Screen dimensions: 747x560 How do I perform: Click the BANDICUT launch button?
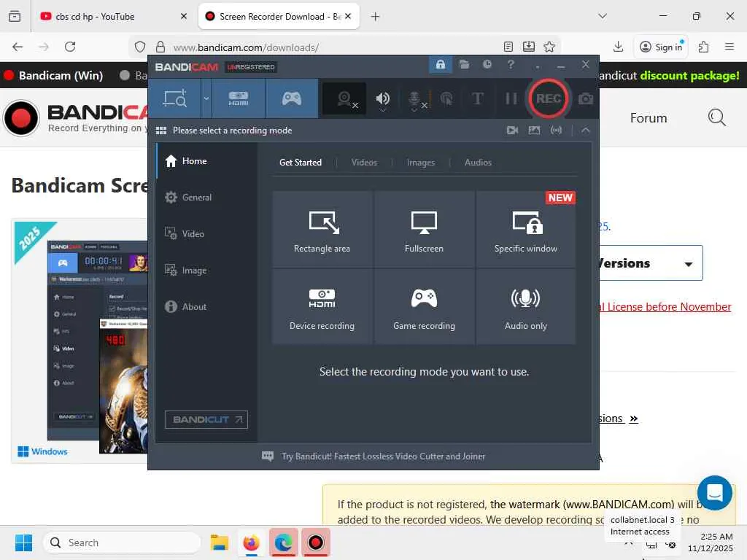coord(206,419)
